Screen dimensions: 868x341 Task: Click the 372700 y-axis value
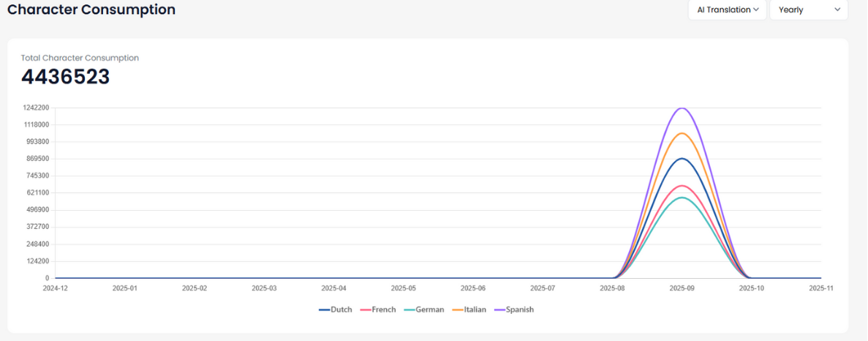point(37,227)
